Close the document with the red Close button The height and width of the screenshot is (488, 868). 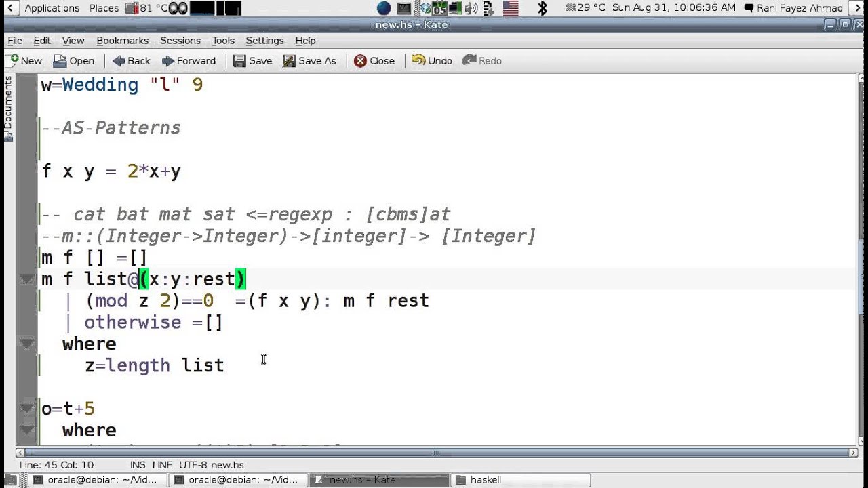point(374,61)
